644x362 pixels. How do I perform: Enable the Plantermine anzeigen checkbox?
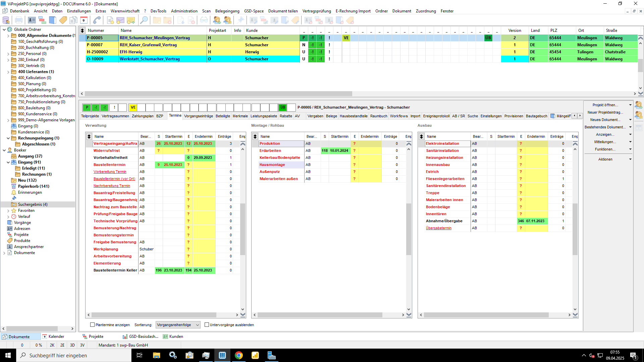click(x=93, y=325)
